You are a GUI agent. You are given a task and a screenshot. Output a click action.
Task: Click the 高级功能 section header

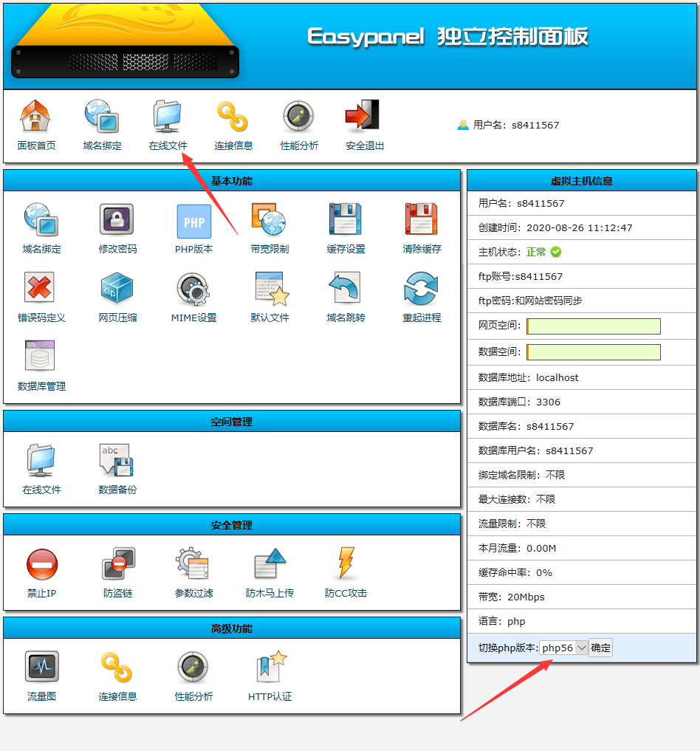(232, 628)
